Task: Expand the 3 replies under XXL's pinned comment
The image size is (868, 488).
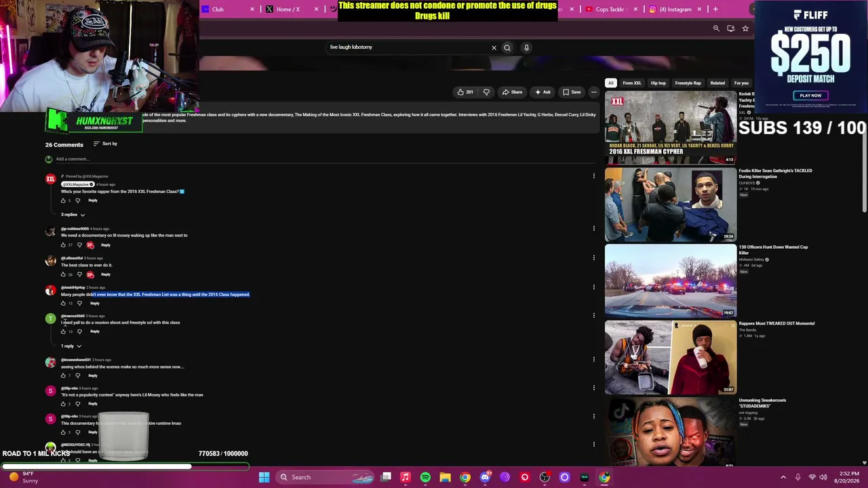Action: pyautogui.click(x=73, y=215)
